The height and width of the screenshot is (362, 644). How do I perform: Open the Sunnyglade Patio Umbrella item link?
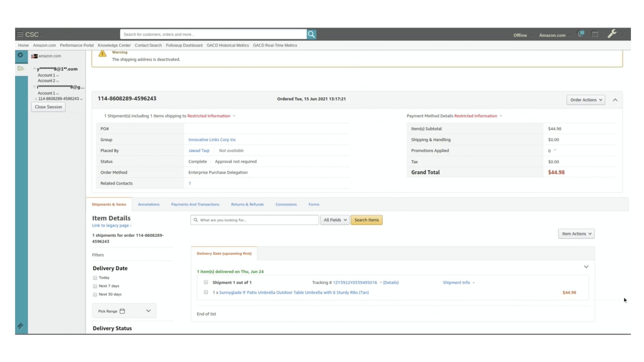coord(294,293)
